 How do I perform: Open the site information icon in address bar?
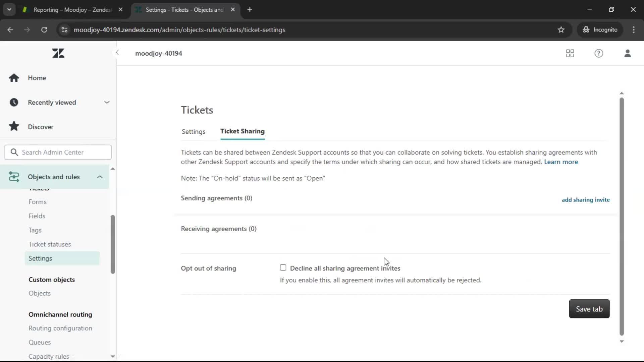[64, 29]
